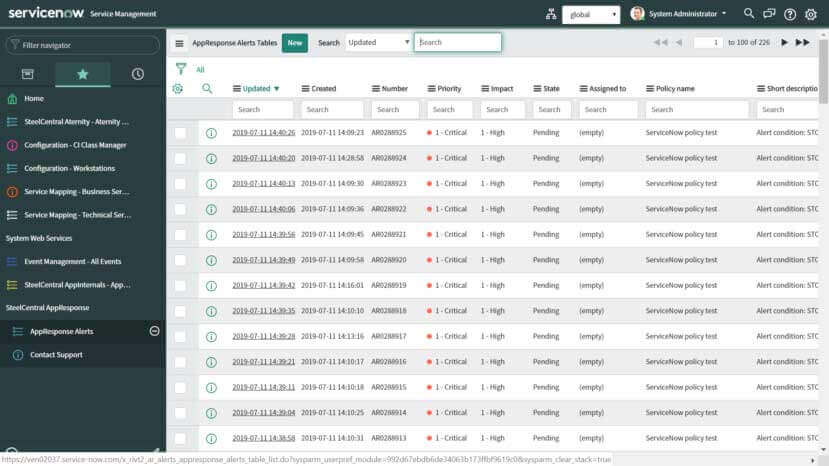The width and height of the screenshot is (829, 466).
Task: Open the Connect chat sidebar icon
Action: [769, 14]
